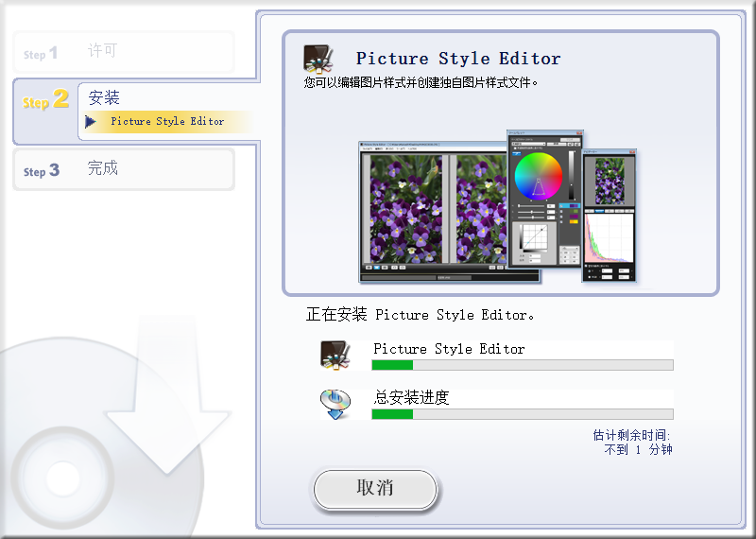The height and width of the screenshot is (539, 756).
Task: Click the histogram panel in preview image
Action: click(609, 237)
